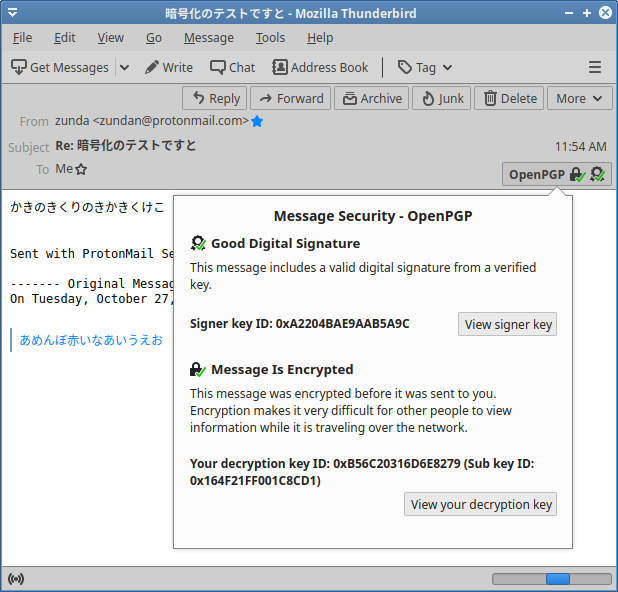Open the Edit menu

click(65, 38)
